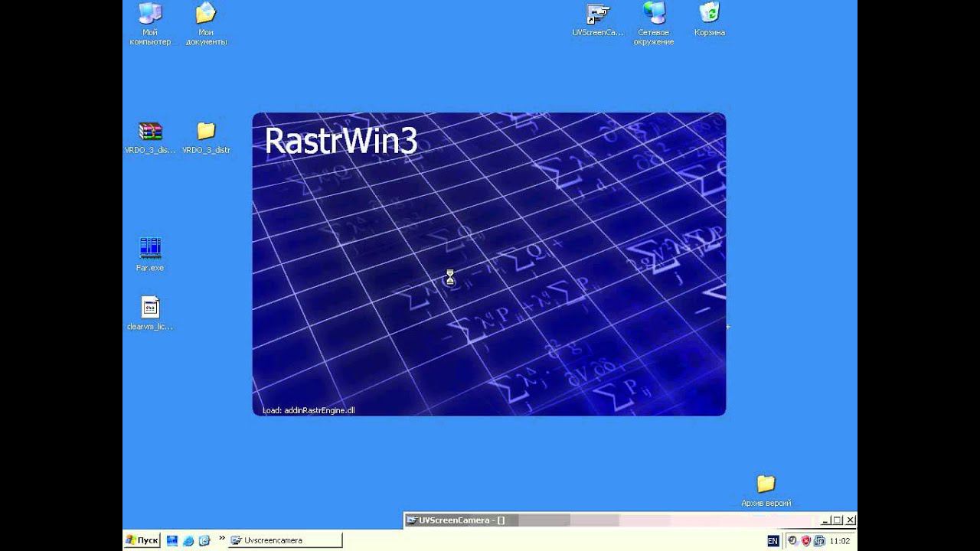This screenshot has height=551, width=980.
Task: Close the UVScreenCamera window
Action: [850, 520]
